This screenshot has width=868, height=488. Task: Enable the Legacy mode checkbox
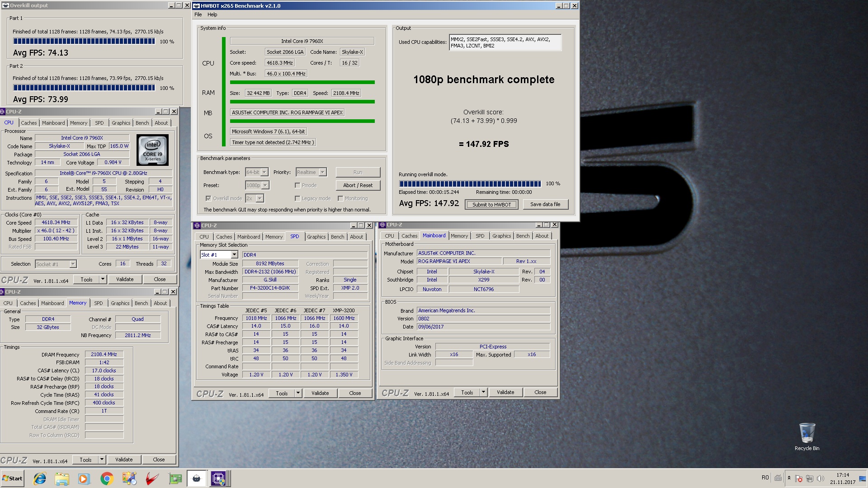coord(297,198)
